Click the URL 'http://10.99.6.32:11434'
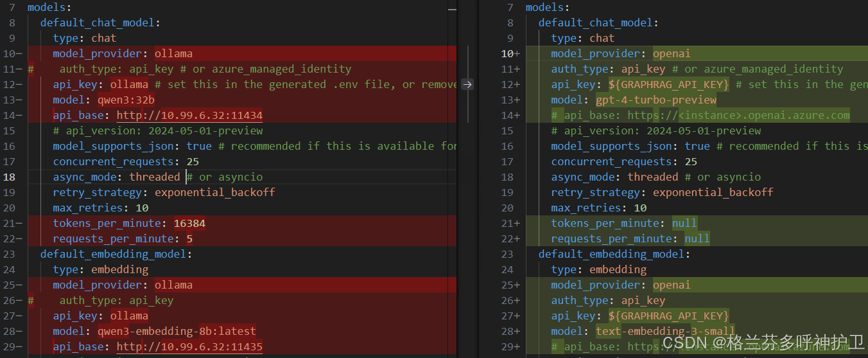Screen dimensions: 868x358 [x=189, y=115]
